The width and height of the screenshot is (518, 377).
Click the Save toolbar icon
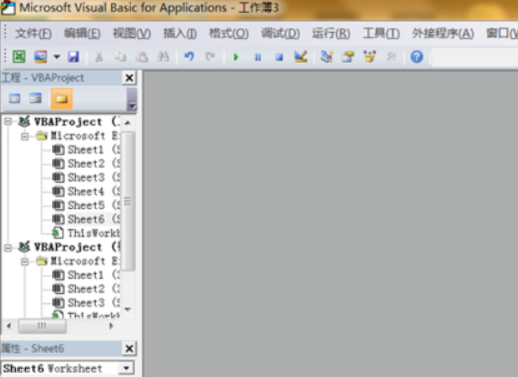(73, 57)
